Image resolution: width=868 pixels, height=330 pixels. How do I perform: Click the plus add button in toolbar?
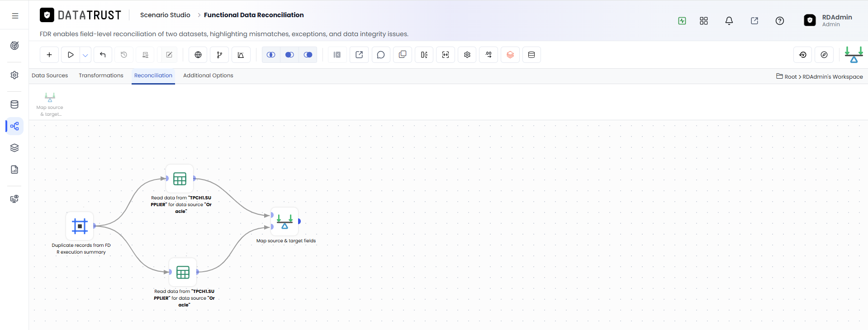coord(49,55)
